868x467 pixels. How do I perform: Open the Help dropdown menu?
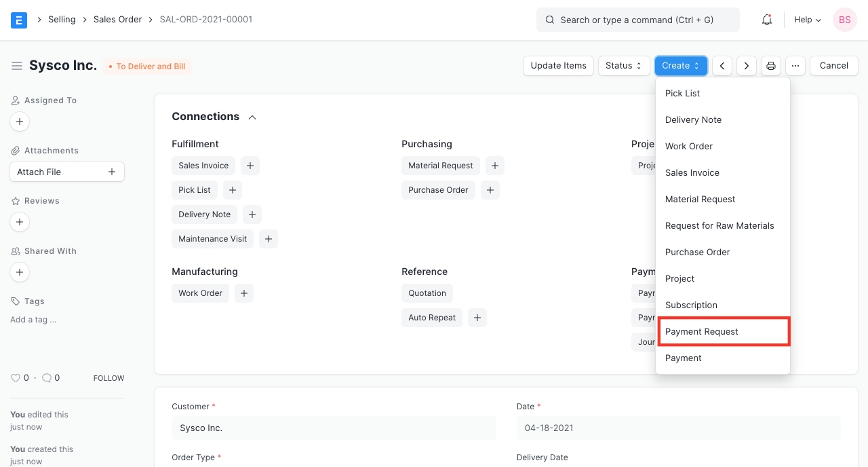pos(808,20)
